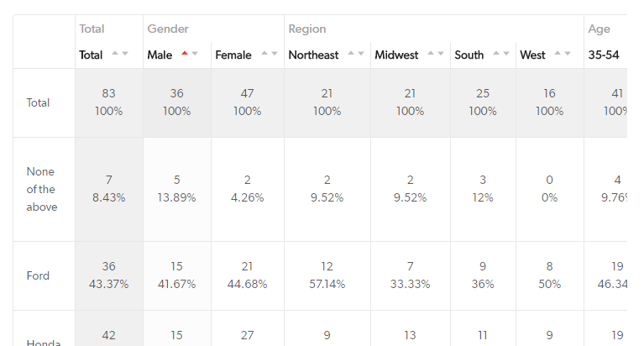Sort Female column ascending
The height and width of the screenshot is (346, 644).
pyautogui.click(x=264, y=54)
